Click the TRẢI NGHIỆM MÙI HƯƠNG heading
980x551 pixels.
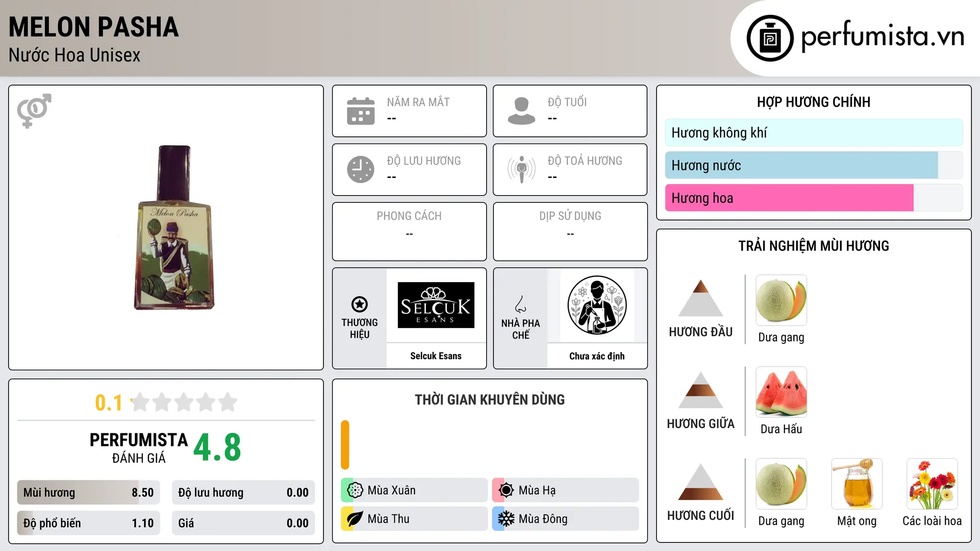[814, 246]
